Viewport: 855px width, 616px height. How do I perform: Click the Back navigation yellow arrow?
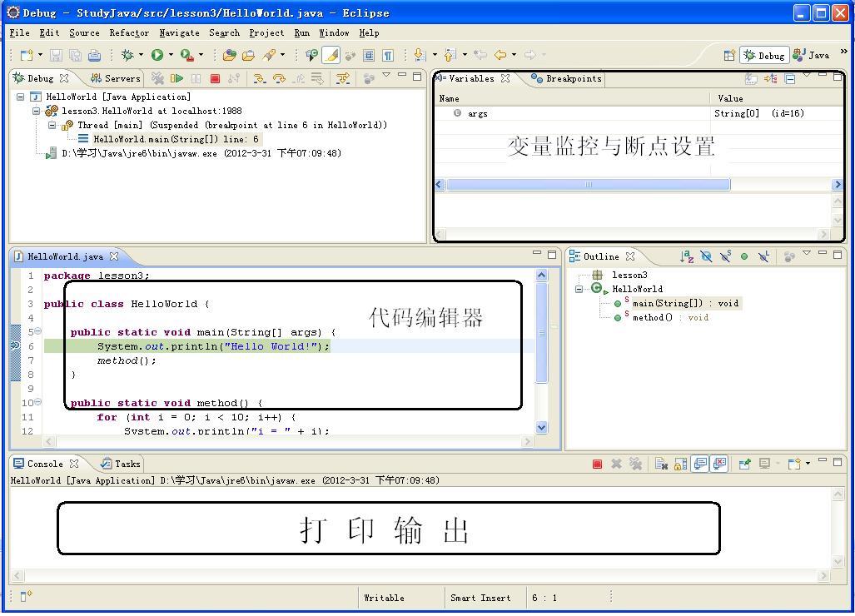500,54
